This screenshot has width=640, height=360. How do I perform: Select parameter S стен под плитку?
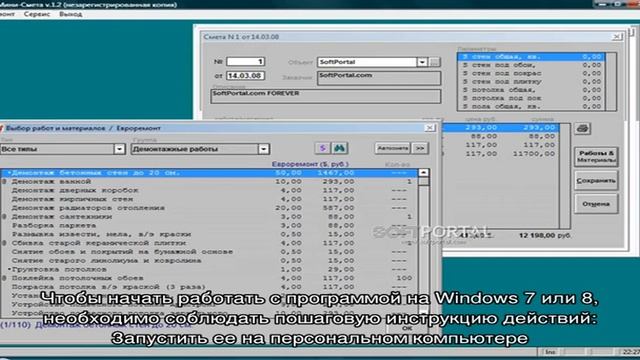click(x=531, y=82)
